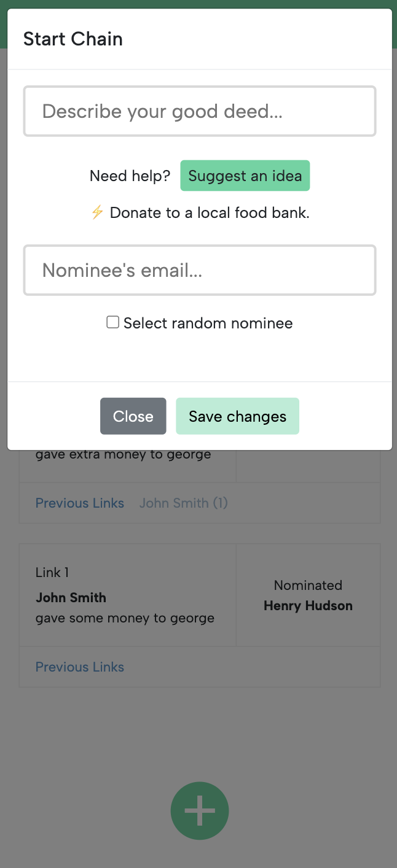Select the suggested food bank donation text

[210, 213]
